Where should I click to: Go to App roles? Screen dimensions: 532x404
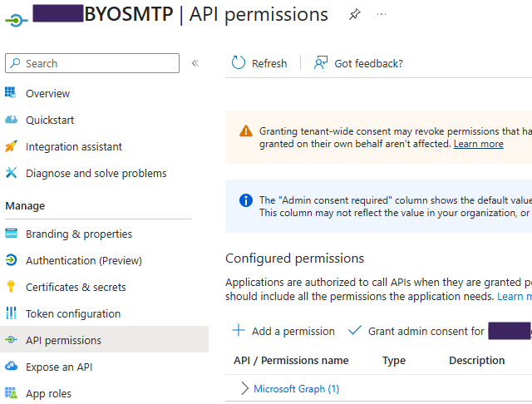[x=48, y=393]
